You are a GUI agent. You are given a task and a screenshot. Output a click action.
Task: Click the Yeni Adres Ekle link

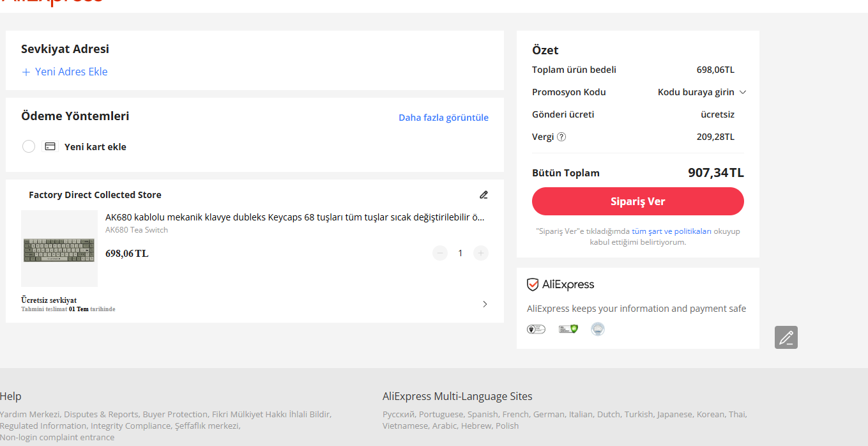click(x=65, y=72)
